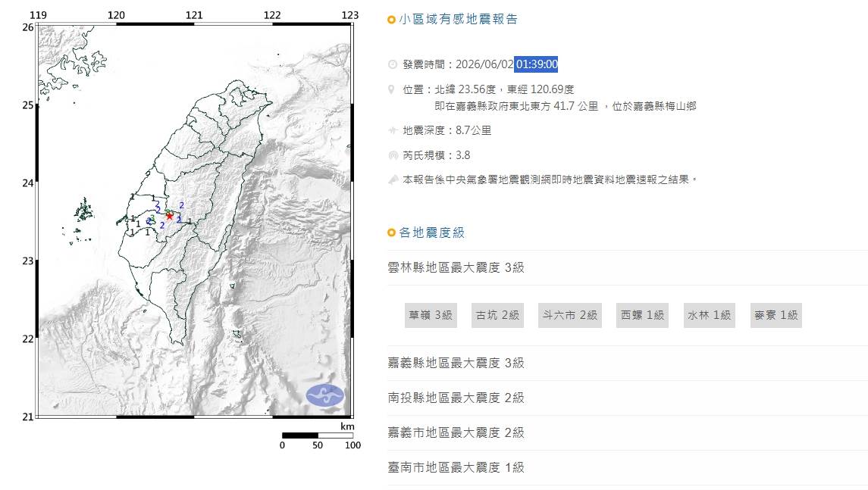Screen dimensions: 868x490
Task: Select the 斗六市 2級 tag
Action: 569,315
